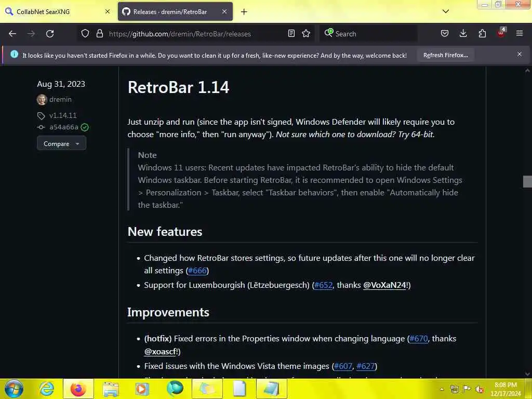Open the taskbar clock showing 8:08 PM
The height and width of the screenshot is (399, 532).
pyautogui.click(x=506, y=389)
